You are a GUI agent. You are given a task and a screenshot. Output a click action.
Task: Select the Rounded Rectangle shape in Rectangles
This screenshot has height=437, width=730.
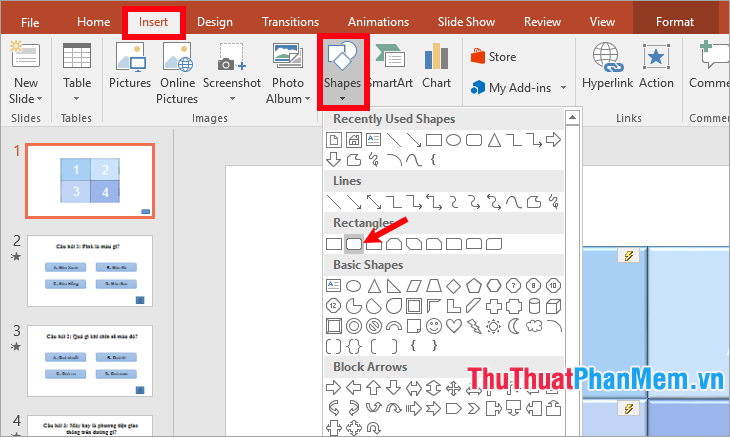tap(354, 243)
